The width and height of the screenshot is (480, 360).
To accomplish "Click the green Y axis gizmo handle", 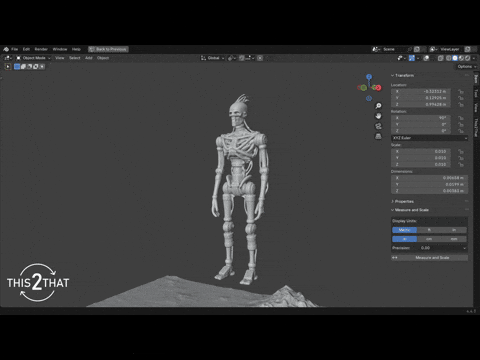I will [364, 88].
